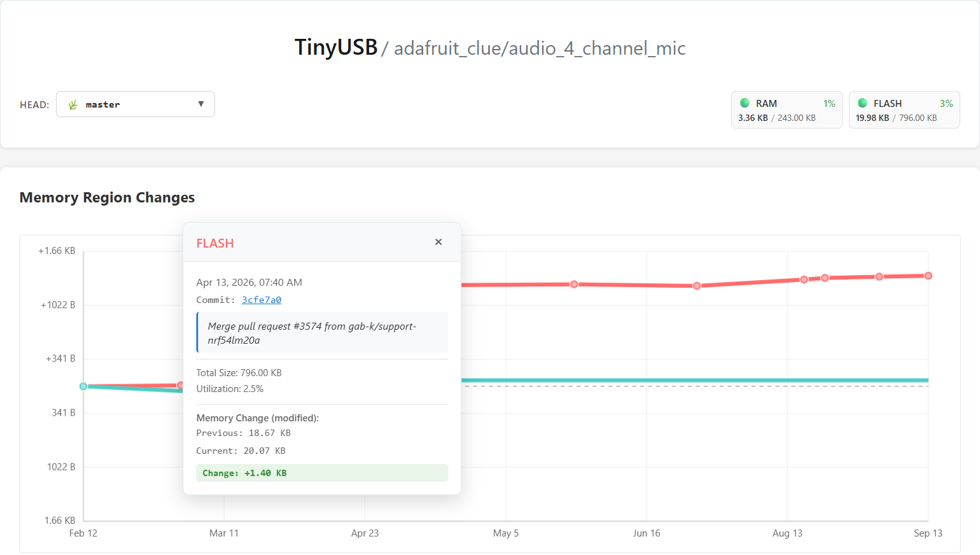Open commit link 3cfe7a0
The width and height of the screenshot is (980, 555).
262,300
